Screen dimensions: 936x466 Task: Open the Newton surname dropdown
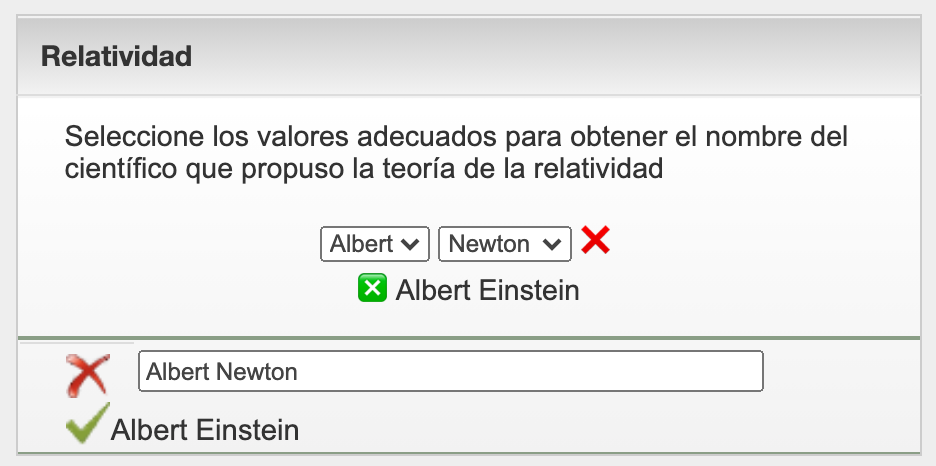coord(504,244)
